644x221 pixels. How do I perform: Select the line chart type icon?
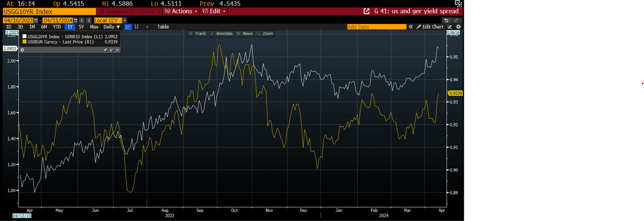pos(128,27)
